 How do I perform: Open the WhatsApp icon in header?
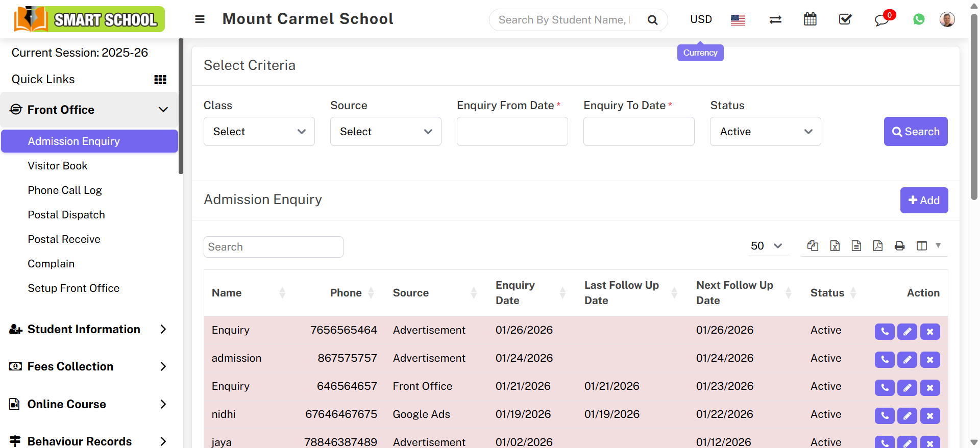click(x=919, y=19)
